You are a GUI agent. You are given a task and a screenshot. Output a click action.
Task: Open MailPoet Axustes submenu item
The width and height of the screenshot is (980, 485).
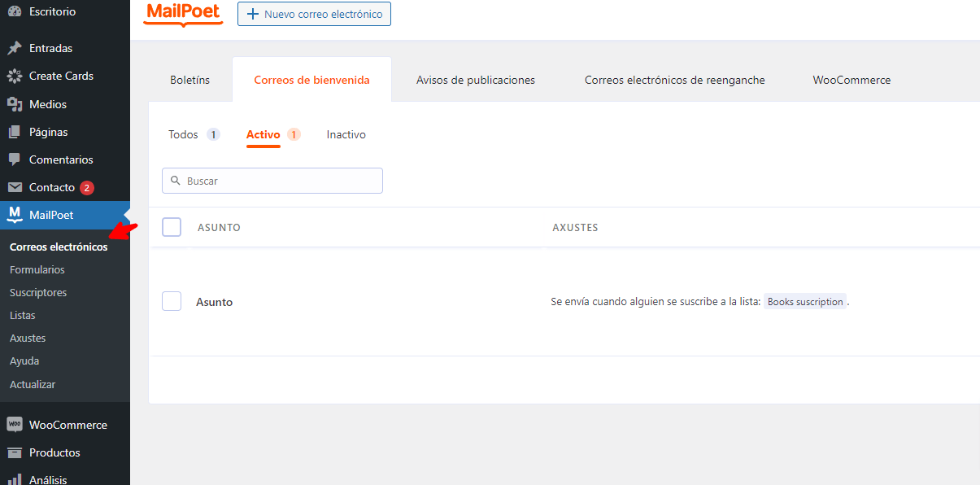(28, 338)
